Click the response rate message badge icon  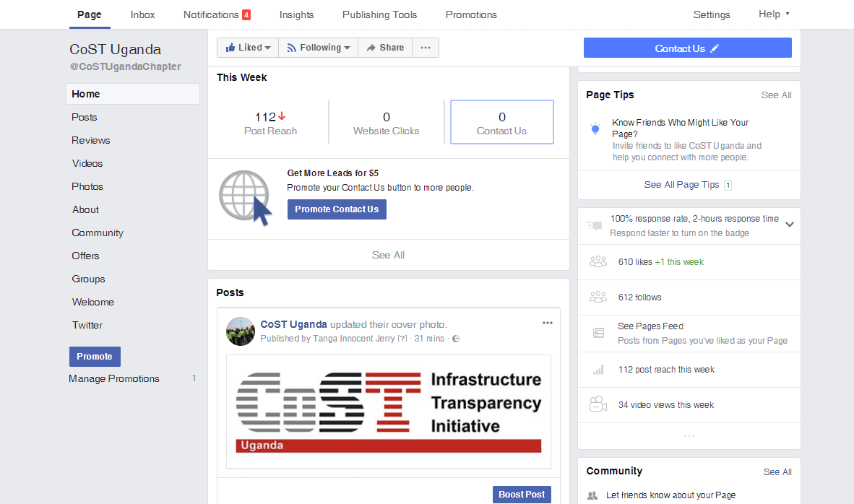(594, 225)
